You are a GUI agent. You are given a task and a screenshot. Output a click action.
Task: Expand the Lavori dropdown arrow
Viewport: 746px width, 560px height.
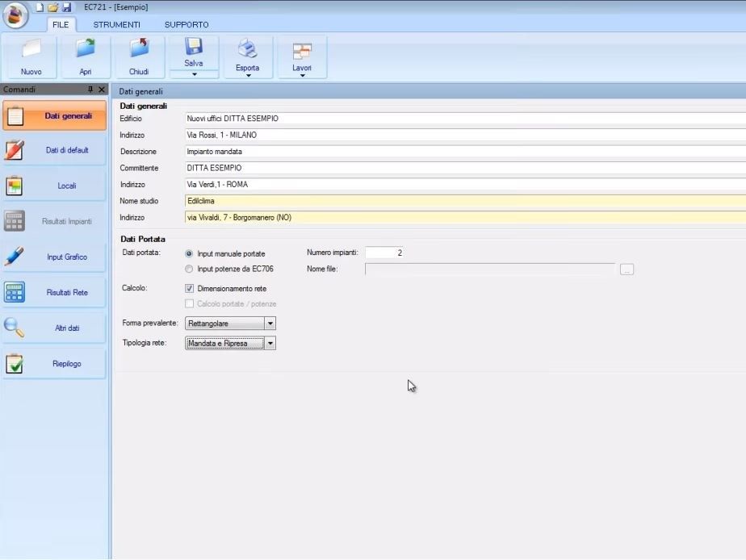click(x=302, y=76)
